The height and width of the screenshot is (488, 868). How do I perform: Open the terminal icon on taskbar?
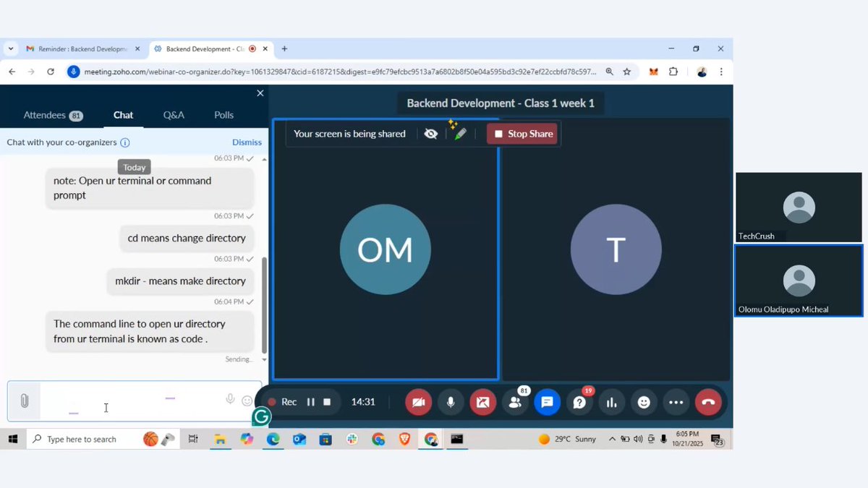coord(457,439)
